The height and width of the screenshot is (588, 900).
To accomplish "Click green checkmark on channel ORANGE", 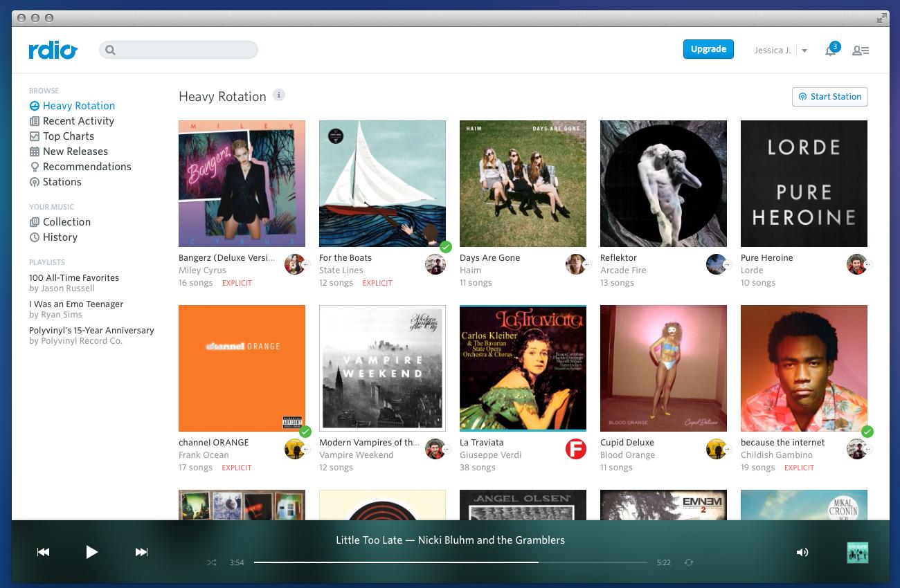I will pos(305,432).
